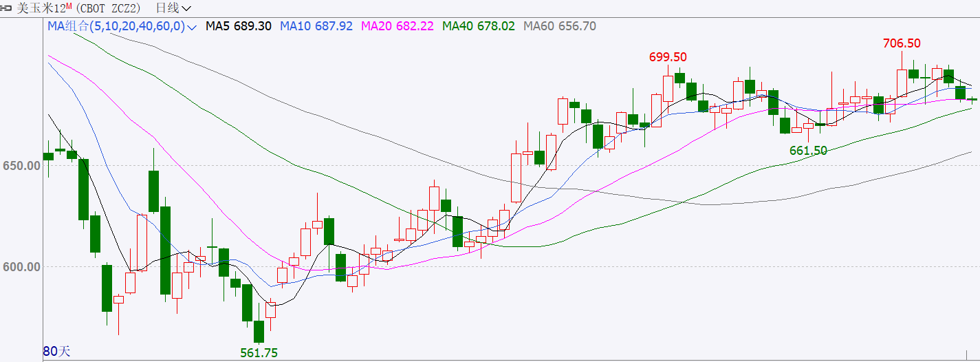The height and width of the screenshot is (362, 980).
Task: Select the MA60 656.70 label
Action: coord(560,26)
